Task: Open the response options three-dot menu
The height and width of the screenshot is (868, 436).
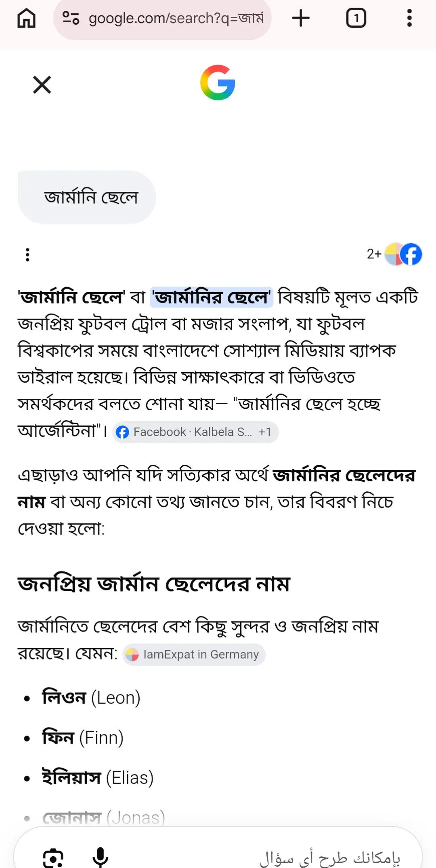Action: (27, 255)
